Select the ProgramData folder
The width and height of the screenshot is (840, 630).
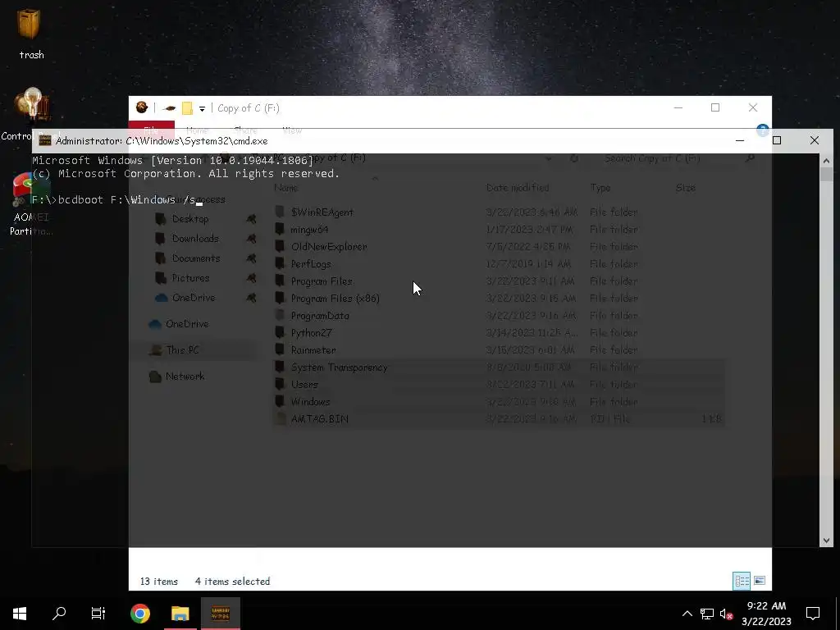click(x=320, y=316)
